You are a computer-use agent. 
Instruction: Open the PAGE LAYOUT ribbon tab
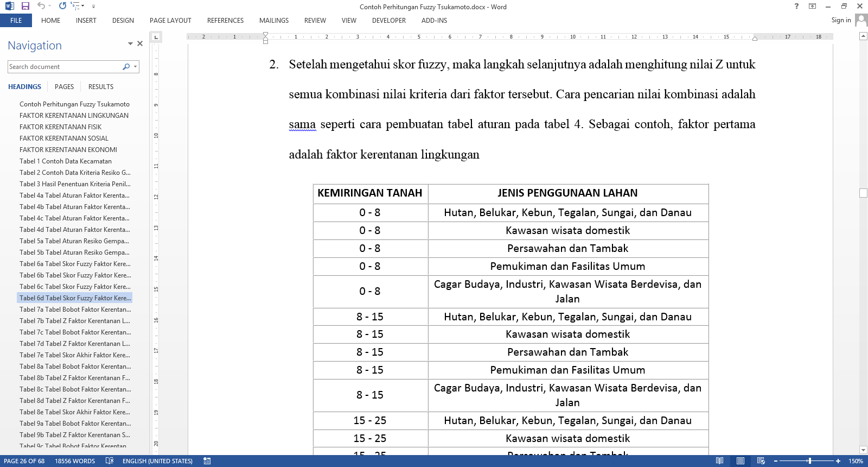[170, 21]
